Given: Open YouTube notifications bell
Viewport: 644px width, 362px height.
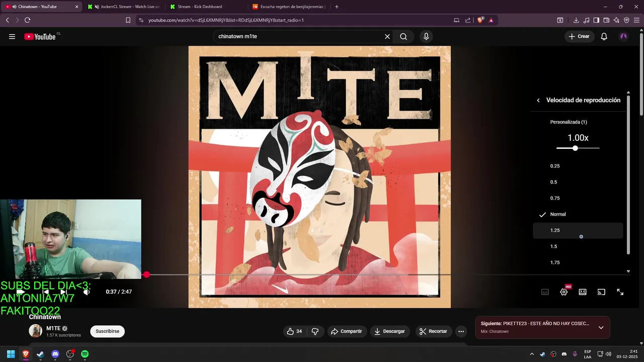Looking at the screenshot, I should click(604, 36).
